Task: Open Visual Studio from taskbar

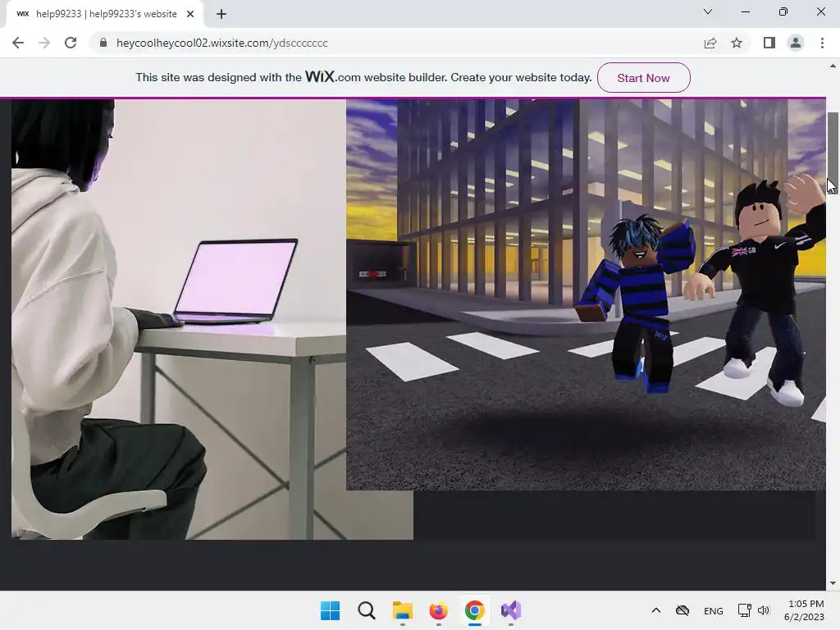Action: click(x=510, y=610)
